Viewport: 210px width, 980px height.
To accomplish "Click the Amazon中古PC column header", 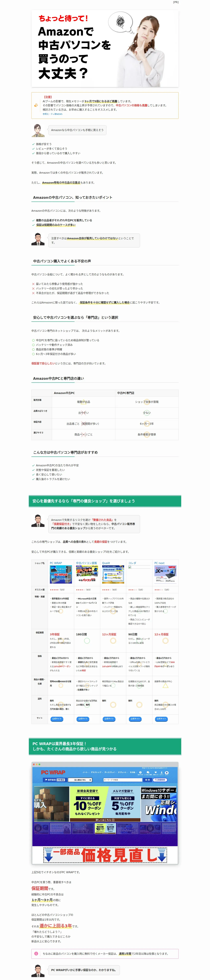I will (83, 393).
